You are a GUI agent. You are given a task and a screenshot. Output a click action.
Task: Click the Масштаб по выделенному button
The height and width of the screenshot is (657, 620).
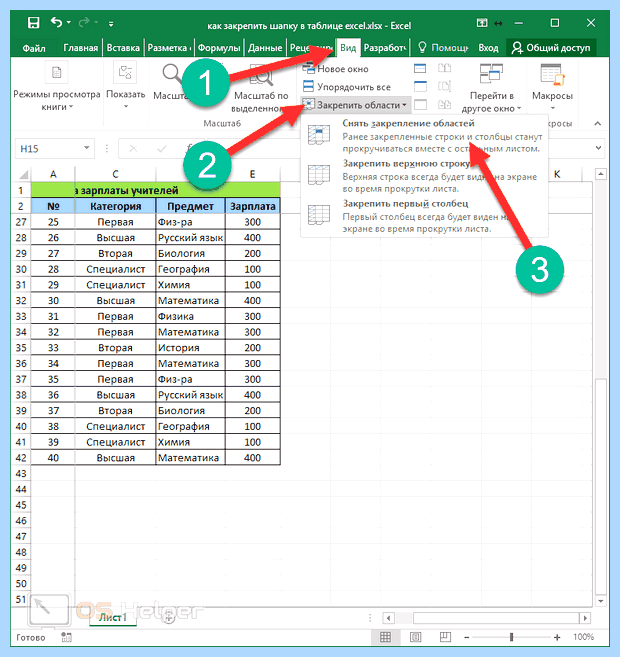tap(261, 89)
